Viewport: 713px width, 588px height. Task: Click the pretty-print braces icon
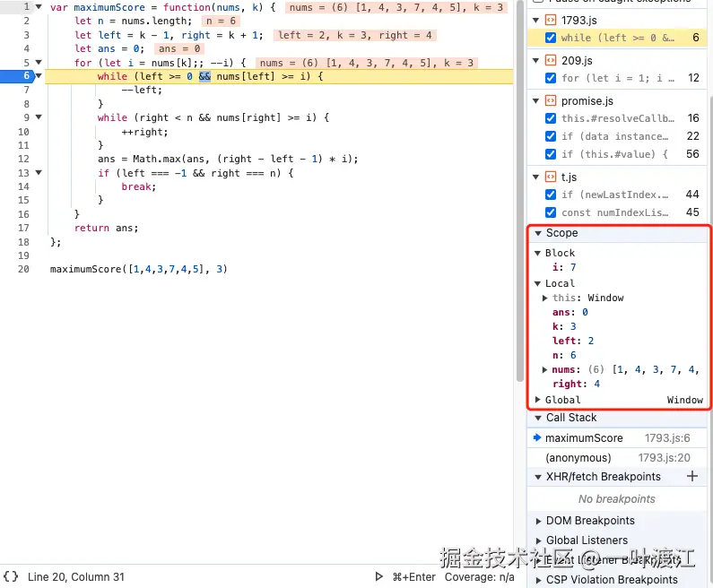[11, 576]
